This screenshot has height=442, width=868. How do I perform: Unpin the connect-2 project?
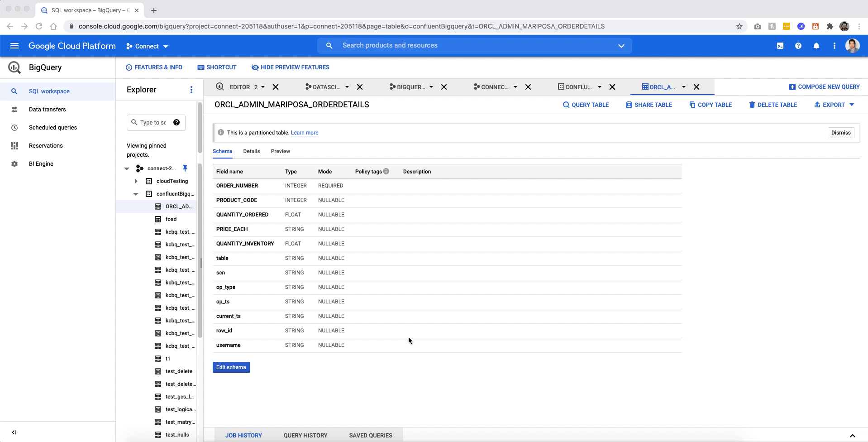click(185, 168)
